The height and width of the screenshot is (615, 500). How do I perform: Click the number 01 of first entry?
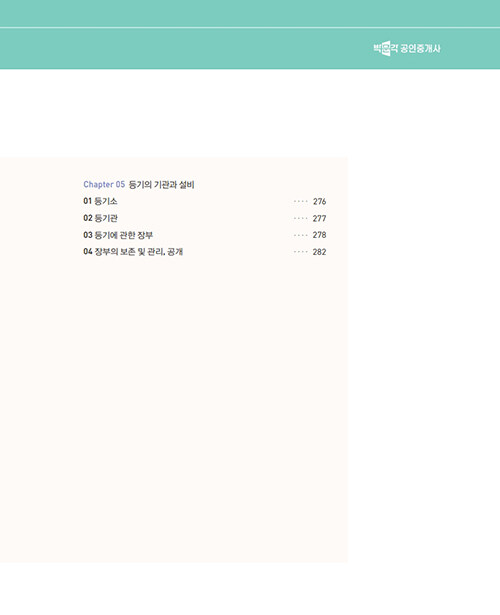[87, 201]
